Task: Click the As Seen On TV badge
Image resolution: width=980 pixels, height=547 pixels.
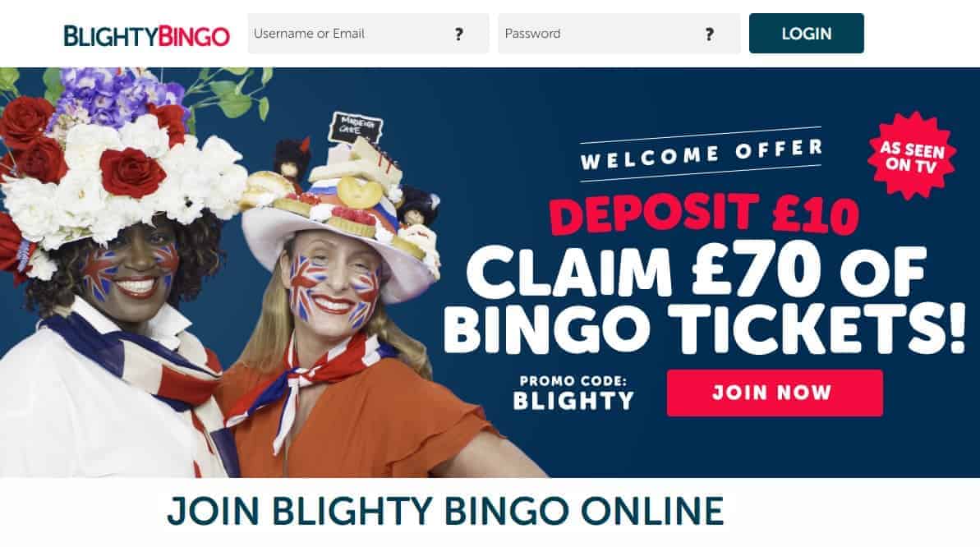Action: [x=912, y=156]
